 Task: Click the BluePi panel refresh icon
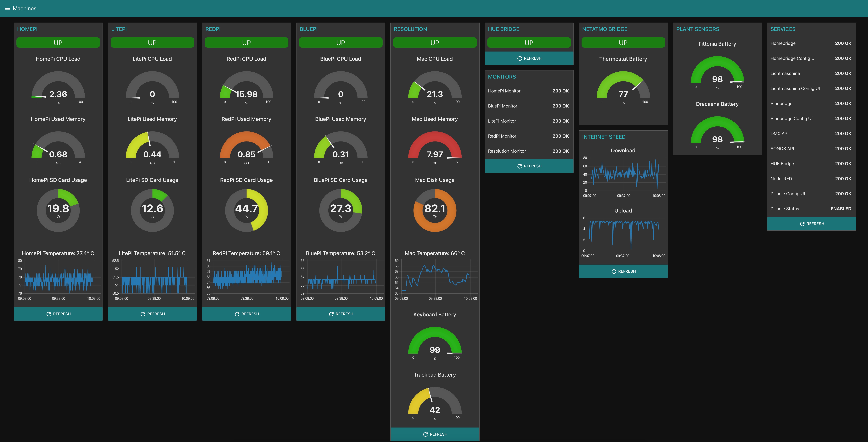click(331, 314)
